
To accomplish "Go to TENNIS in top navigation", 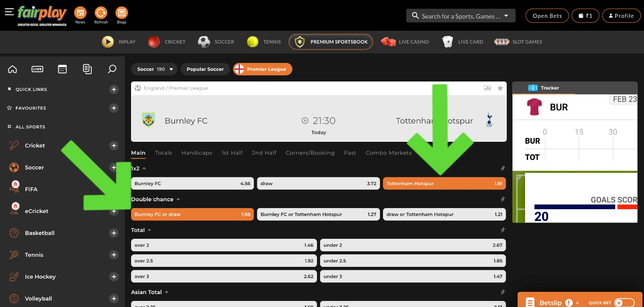I will click(264, 42).
